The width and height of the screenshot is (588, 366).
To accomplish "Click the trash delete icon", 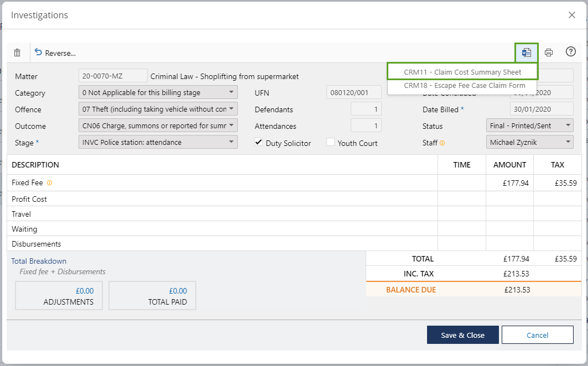I will click(x=17, y=53).
